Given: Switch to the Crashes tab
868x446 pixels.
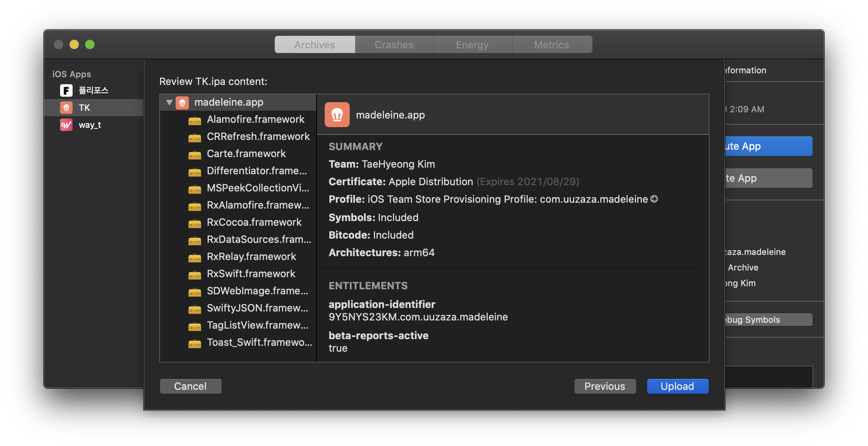Looking at the screenshot, I should pyautogui.click(x=394, y=45).
